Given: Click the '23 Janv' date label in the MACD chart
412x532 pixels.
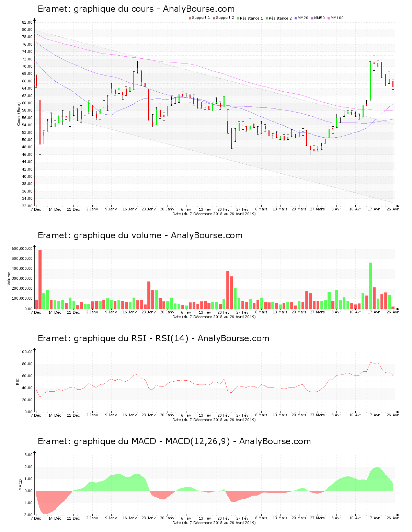Looking at the screenshot, I should click(x=149, y=518).
